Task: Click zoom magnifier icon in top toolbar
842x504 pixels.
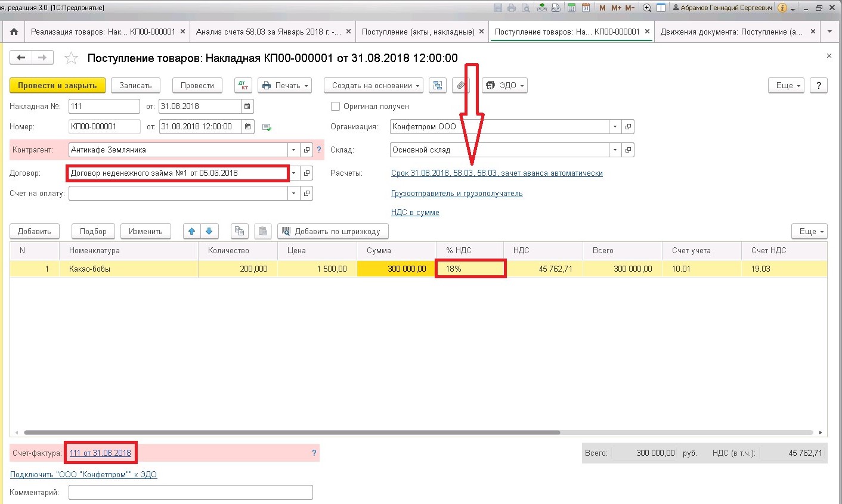Action: pyautogui.click(x=647, y=8)
